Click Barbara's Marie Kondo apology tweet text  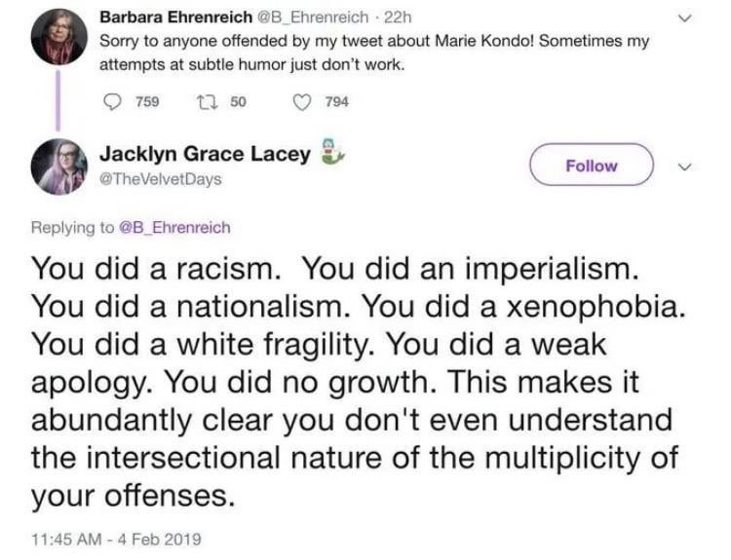370,53
